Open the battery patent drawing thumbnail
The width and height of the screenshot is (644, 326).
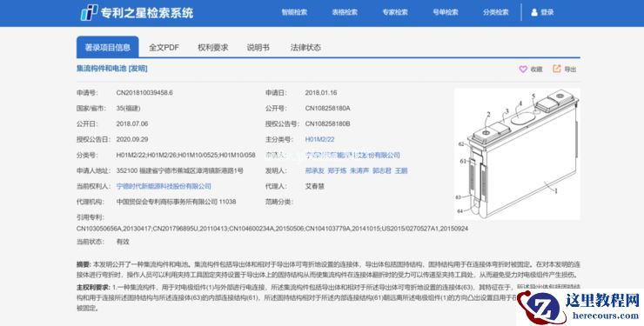(x=517, y=154)
